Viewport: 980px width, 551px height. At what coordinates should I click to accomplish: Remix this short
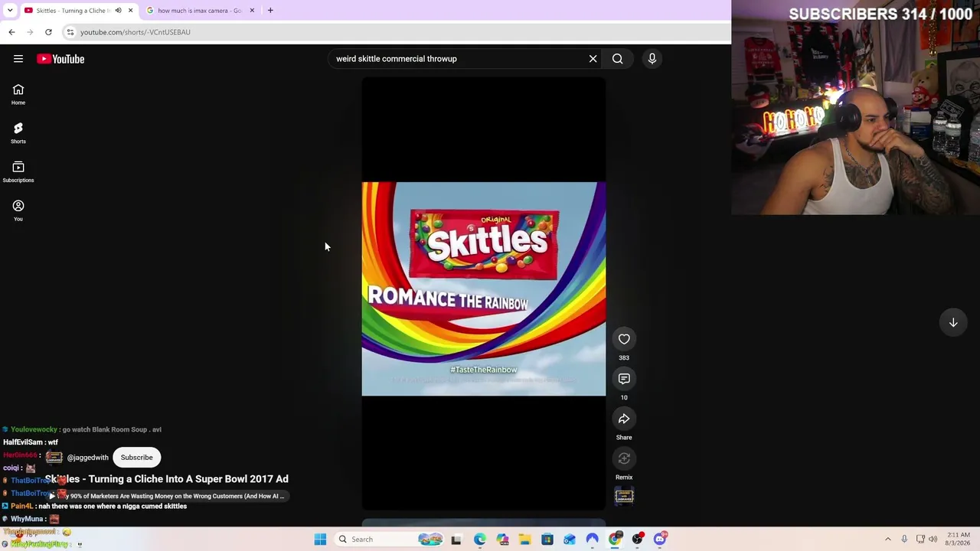pyautogui.click(x=624, y=458)
